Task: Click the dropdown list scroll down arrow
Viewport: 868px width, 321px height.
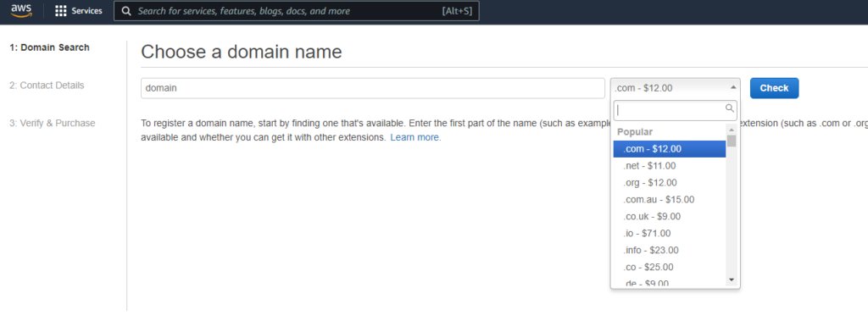Action: [x=732, y=280]
